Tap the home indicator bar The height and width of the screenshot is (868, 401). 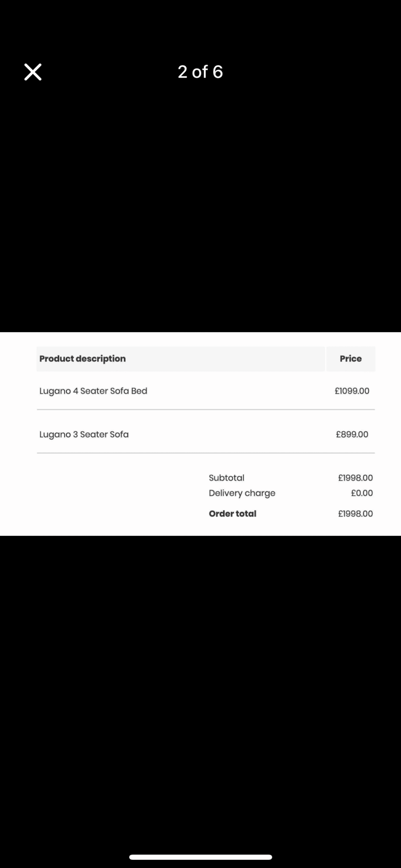point(200,857)
